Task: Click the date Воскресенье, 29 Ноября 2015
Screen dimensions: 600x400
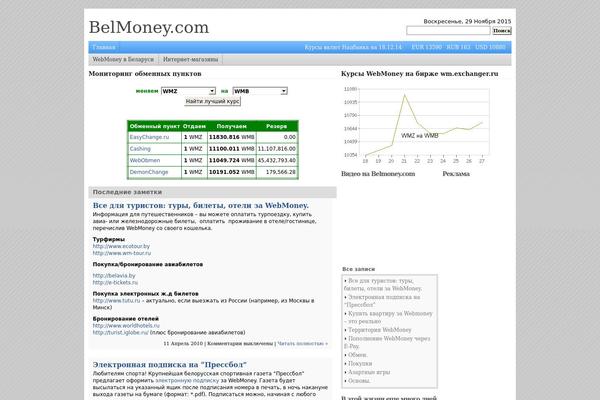Action: [467, 21]
